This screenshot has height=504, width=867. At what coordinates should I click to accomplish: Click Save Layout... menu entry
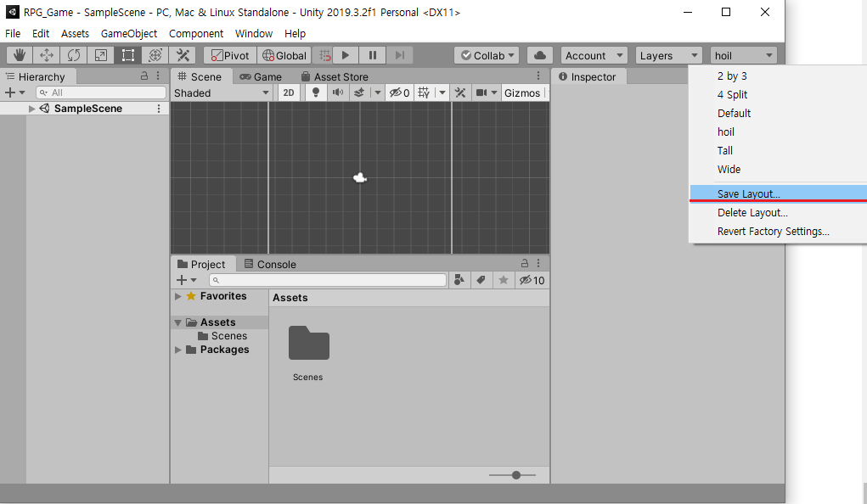click(x=749, y=194)
